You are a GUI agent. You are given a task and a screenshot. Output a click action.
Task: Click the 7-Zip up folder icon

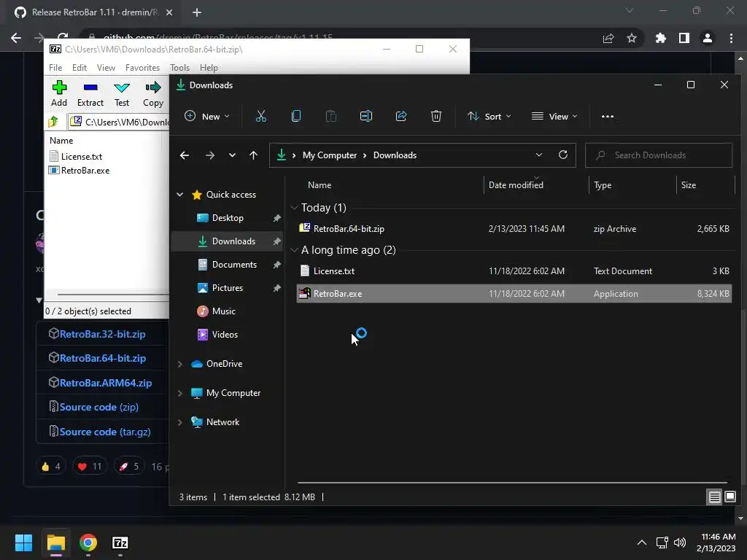click(x=53, y=122)
